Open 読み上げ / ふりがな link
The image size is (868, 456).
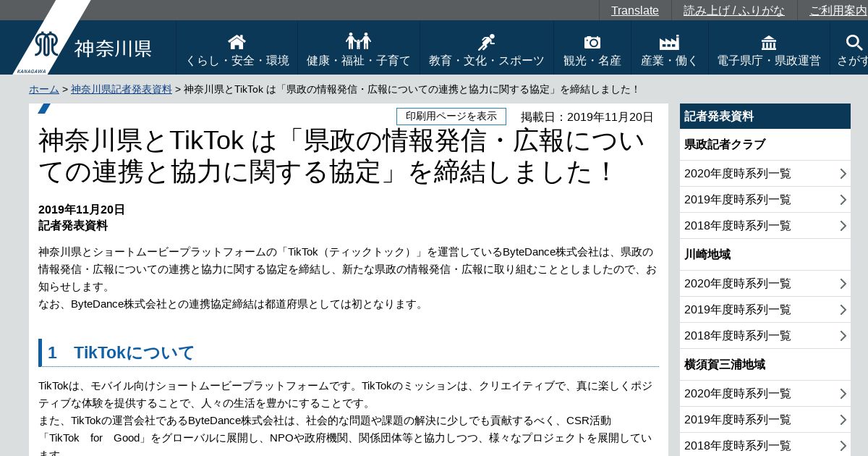tap(734, 10)
